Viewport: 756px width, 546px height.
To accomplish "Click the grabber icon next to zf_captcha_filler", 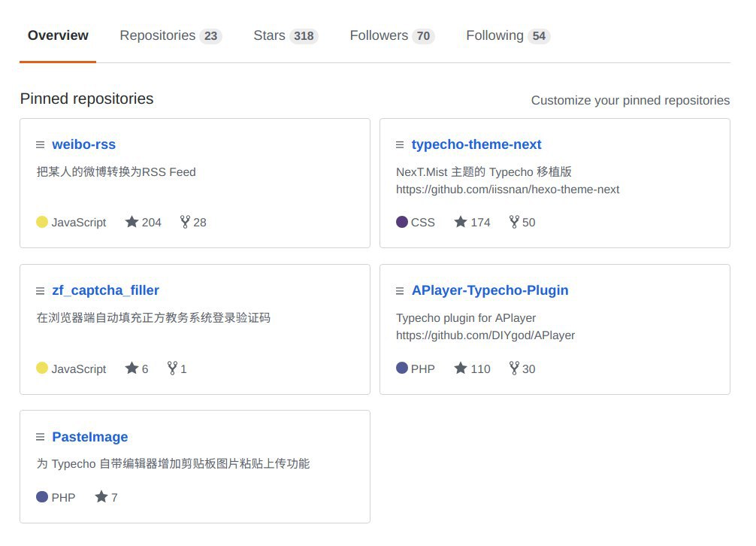I will point(41,291).
